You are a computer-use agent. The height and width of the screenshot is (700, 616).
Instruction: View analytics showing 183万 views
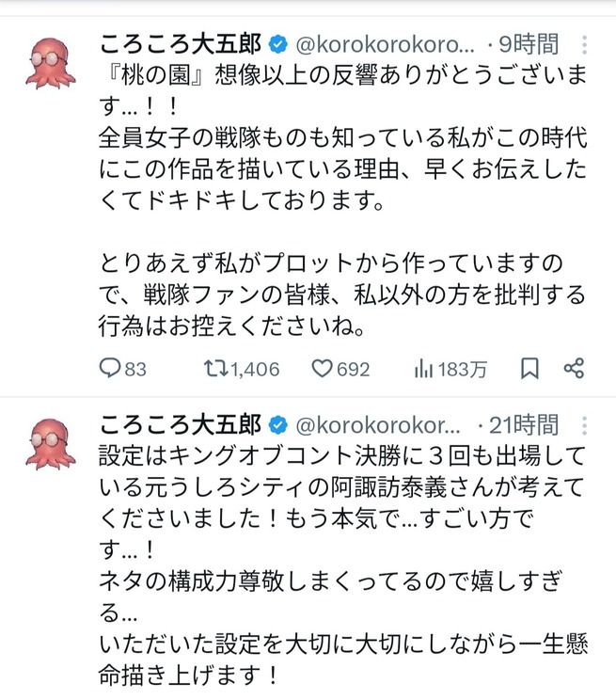point(423,369)
